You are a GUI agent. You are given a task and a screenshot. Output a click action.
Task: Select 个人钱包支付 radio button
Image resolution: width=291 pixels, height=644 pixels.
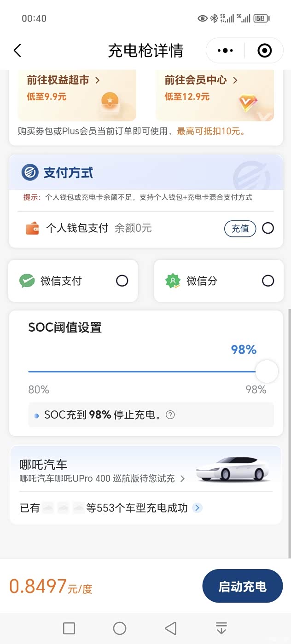[268, 228]
